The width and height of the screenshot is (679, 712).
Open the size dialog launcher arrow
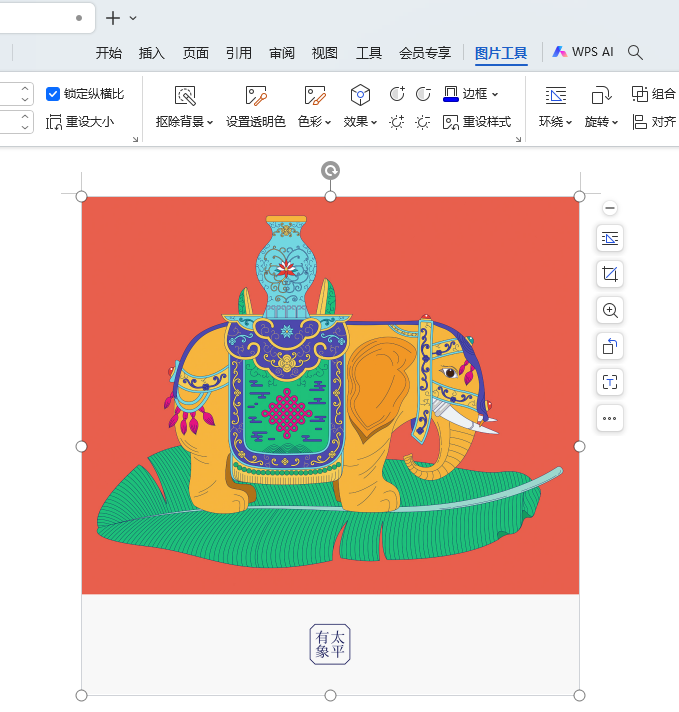pos(135,139)
